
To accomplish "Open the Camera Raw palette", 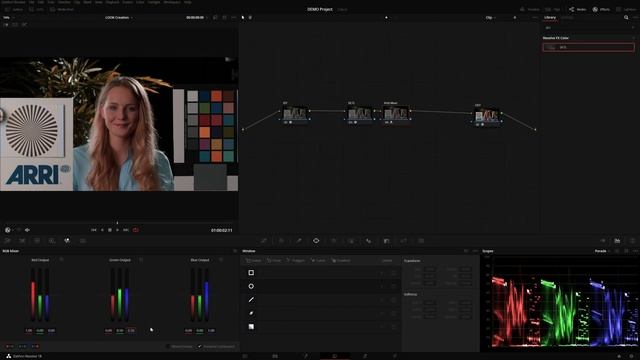I will [x=7, y=241].
